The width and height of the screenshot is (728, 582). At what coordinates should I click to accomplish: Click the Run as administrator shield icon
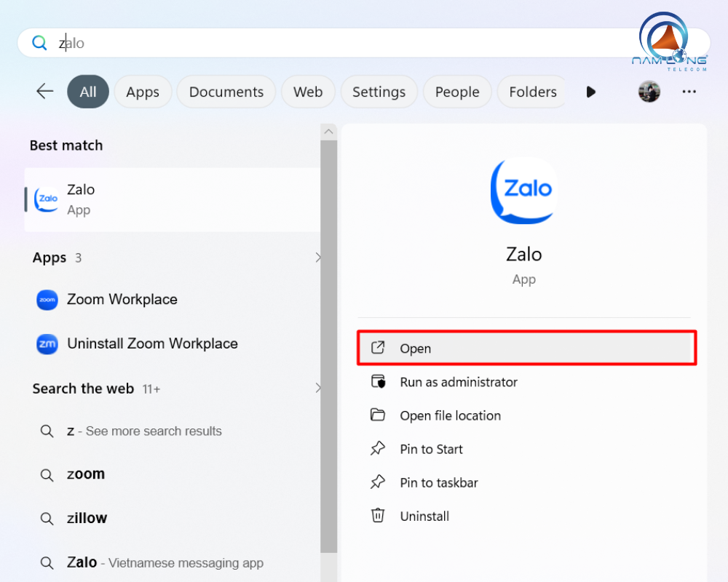[x=378, y=381]
